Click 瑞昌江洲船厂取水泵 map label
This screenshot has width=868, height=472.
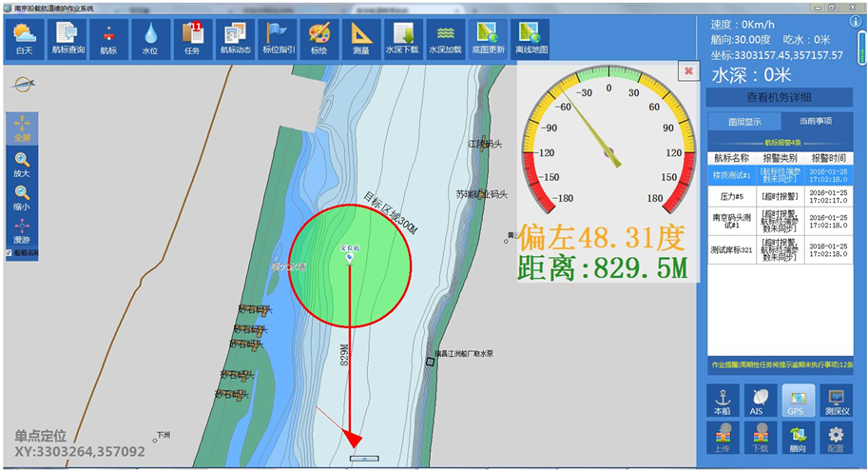click(x=464, y=353)
